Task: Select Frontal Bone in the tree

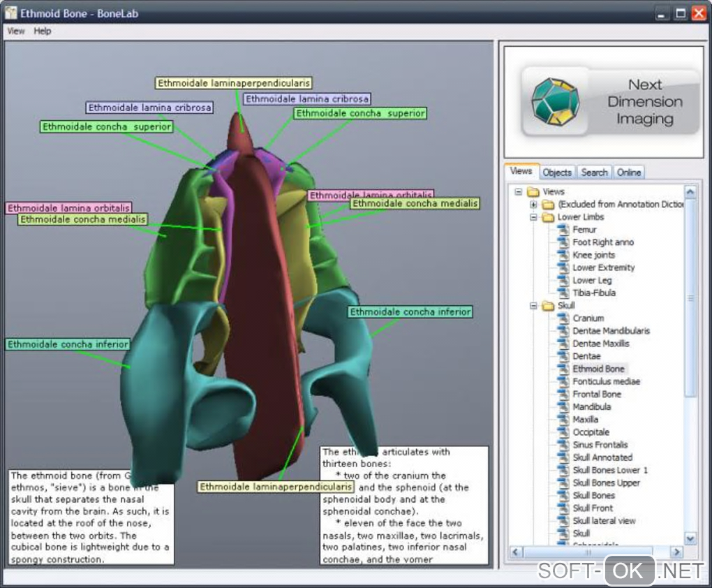Action: pyautogui.click(x=596, y=395)
